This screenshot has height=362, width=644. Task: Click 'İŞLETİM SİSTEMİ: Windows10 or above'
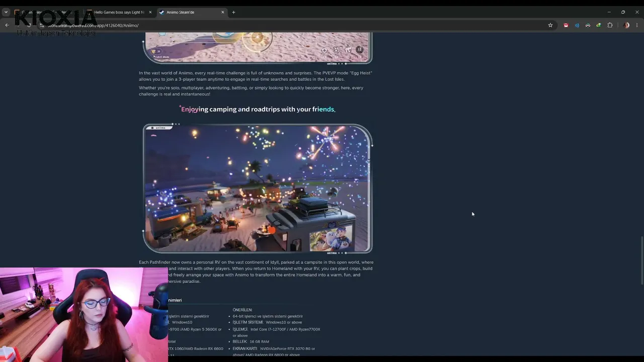(267, 322)
